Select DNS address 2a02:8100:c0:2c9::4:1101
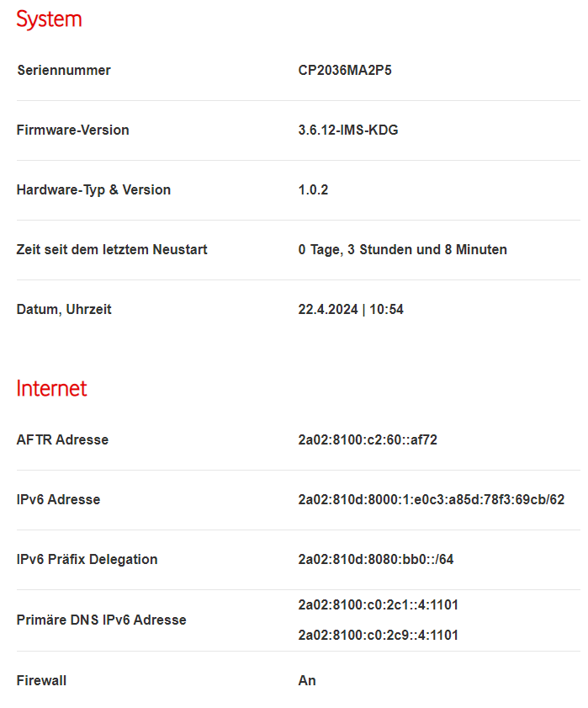 (379, 635)
